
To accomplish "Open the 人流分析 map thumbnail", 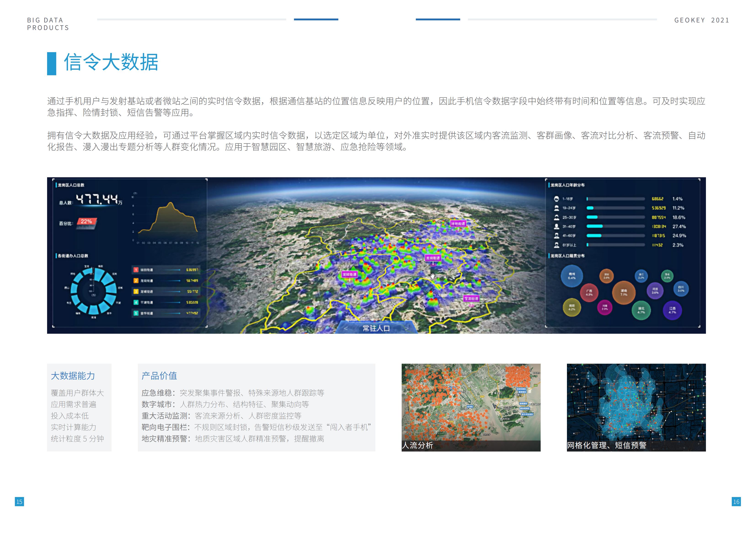I will click(471, 407).
